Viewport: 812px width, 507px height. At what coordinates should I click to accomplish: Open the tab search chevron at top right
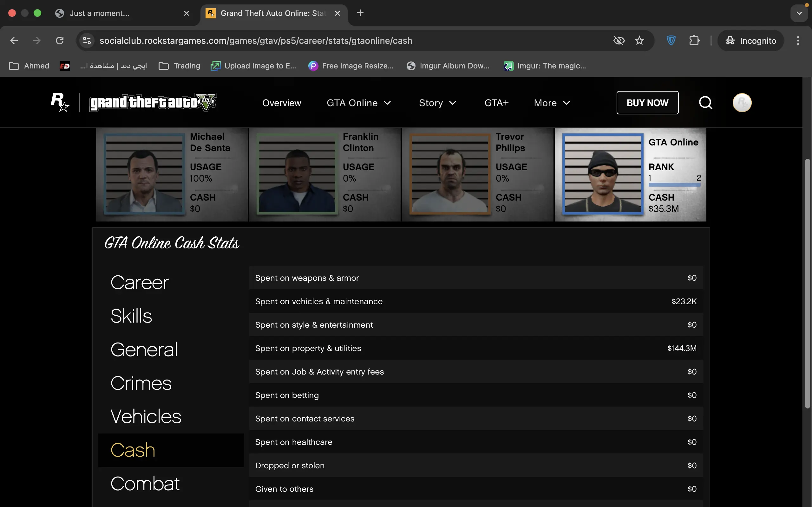(x=799, y=13)
